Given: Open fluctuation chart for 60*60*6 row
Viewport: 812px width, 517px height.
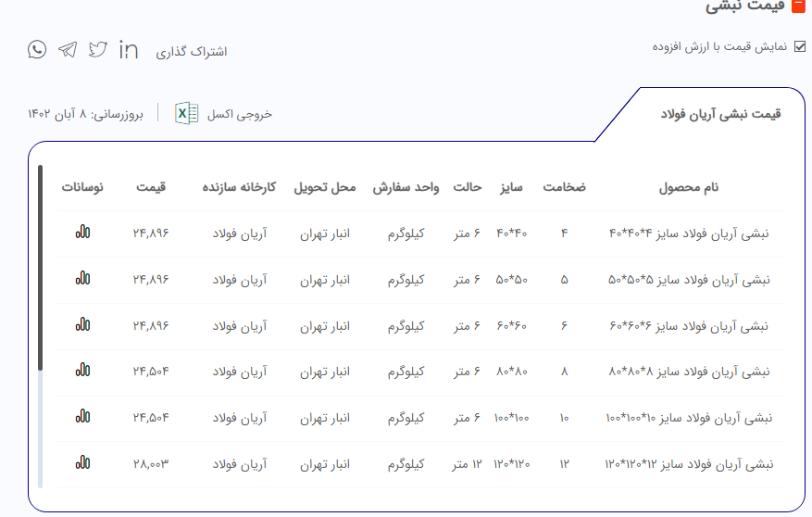Looking at the screenshot, I should (83, 324).
